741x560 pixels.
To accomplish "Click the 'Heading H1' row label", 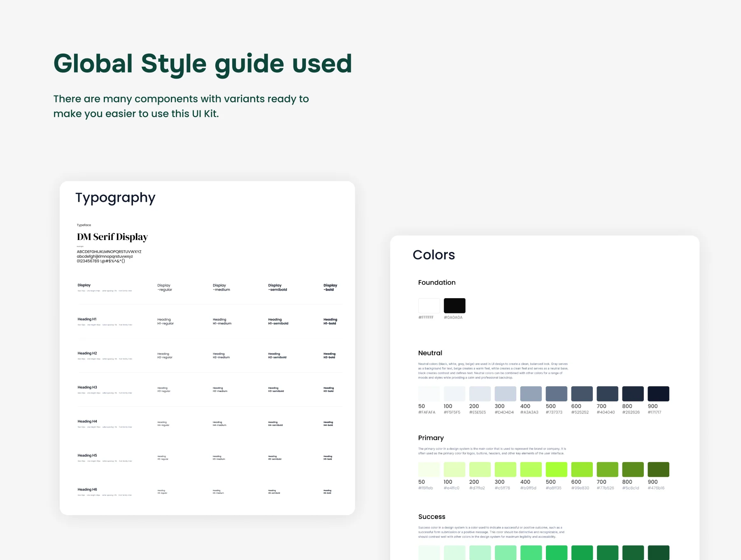I will tap(87, 319).
